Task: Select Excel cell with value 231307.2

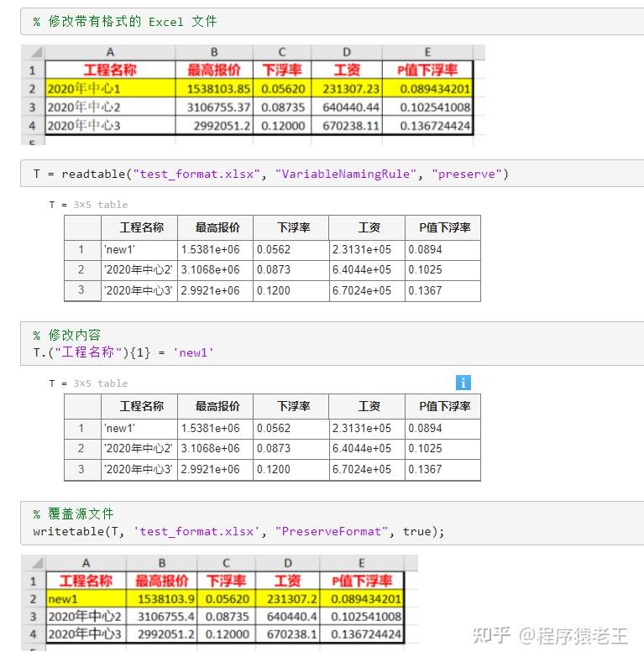Action: [x=288, y=599]
